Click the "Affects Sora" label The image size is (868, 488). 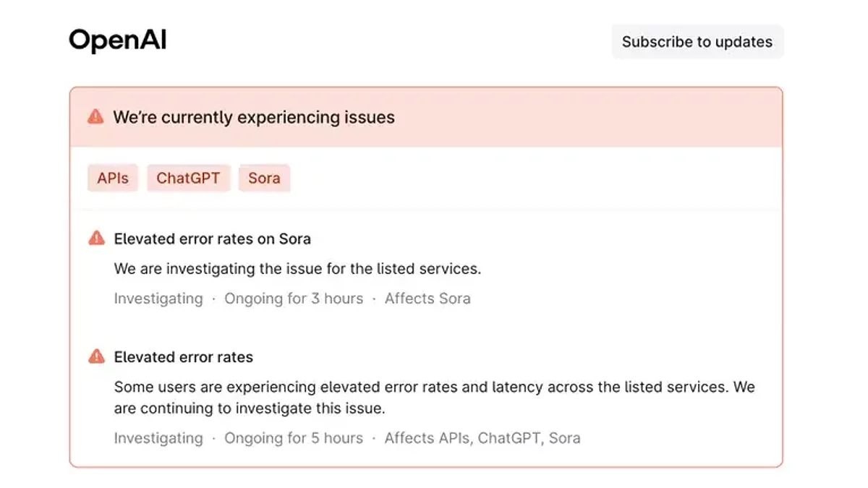(427, 299)
